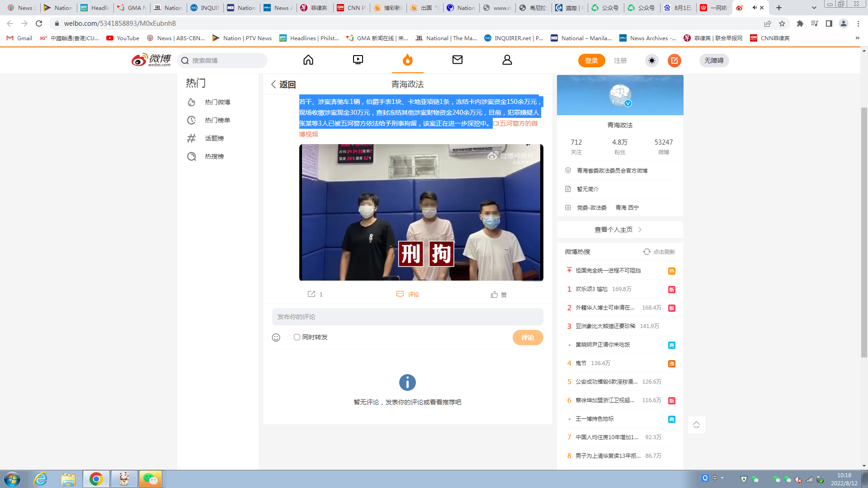The height and width of the screenshot is (488, 868).
Task: Click the 登录 login button
Action: tap(592, 61)
